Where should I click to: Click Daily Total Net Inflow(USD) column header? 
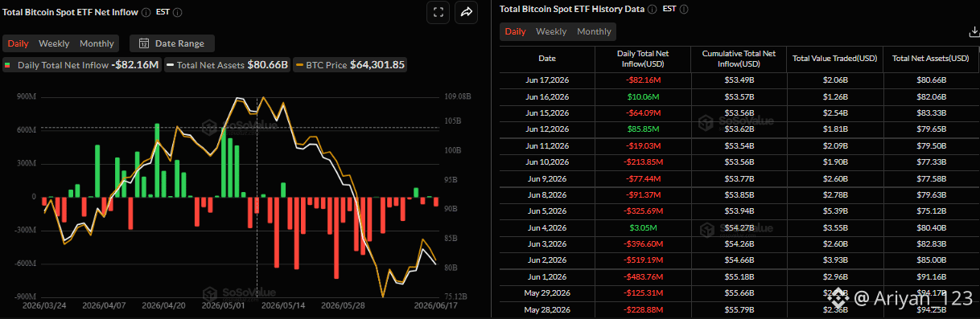coord(642,59)
